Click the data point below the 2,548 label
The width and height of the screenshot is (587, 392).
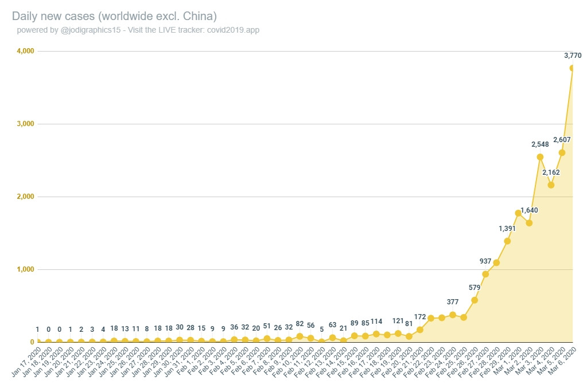coord(540,156)
